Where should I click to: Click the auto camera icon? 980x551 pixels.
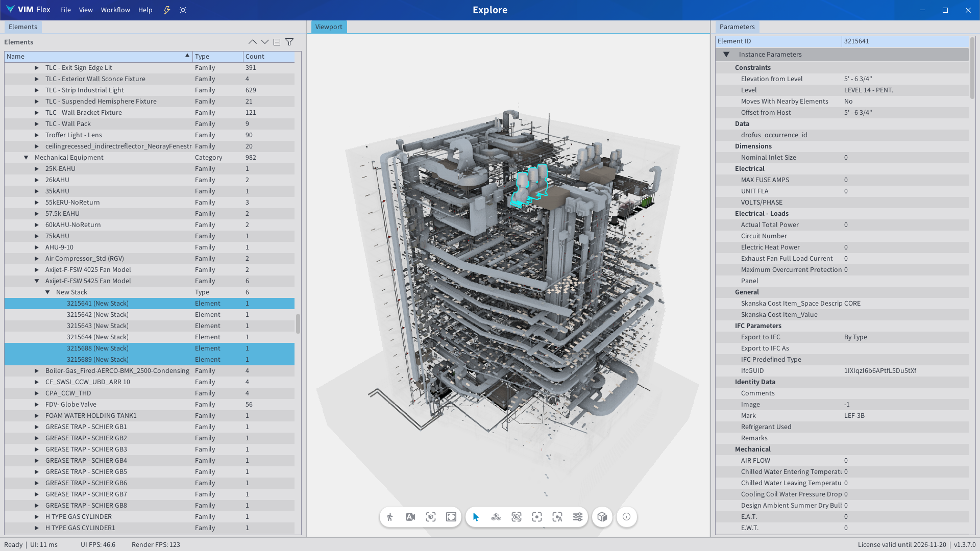[x=410, y=517]
